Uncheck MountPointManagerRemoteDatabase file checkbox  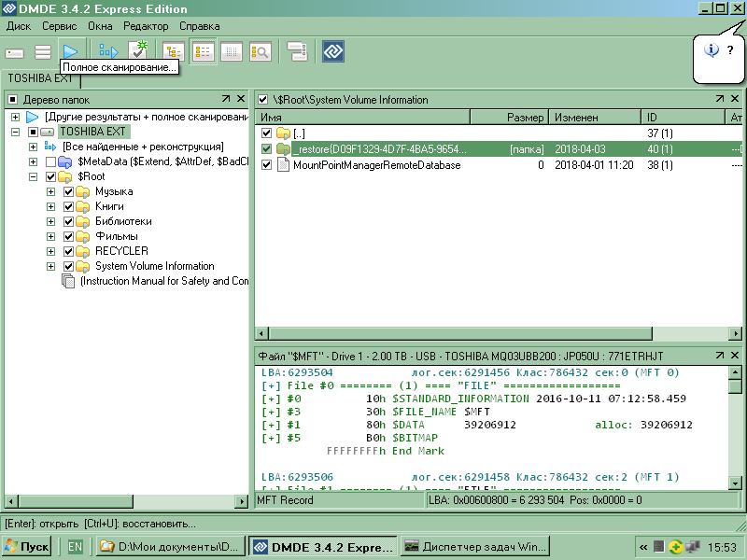point(267,165)
